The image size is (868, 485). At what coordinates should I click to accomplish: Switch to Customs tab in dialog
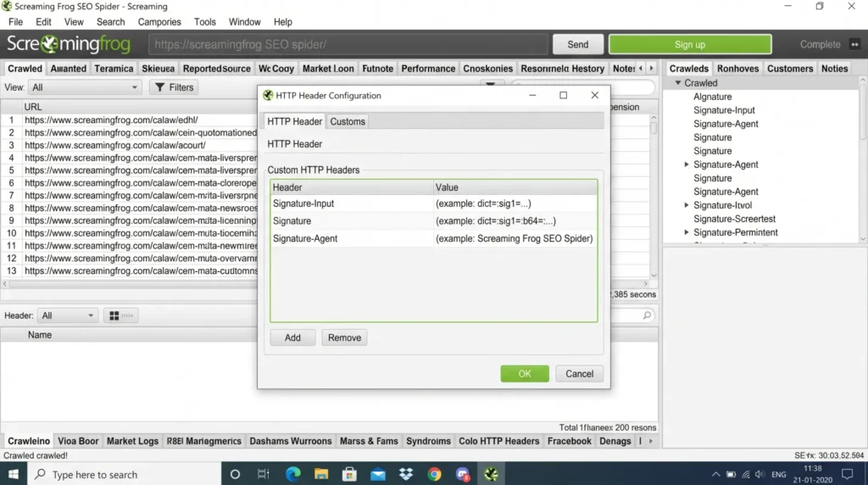coord(348,121)
